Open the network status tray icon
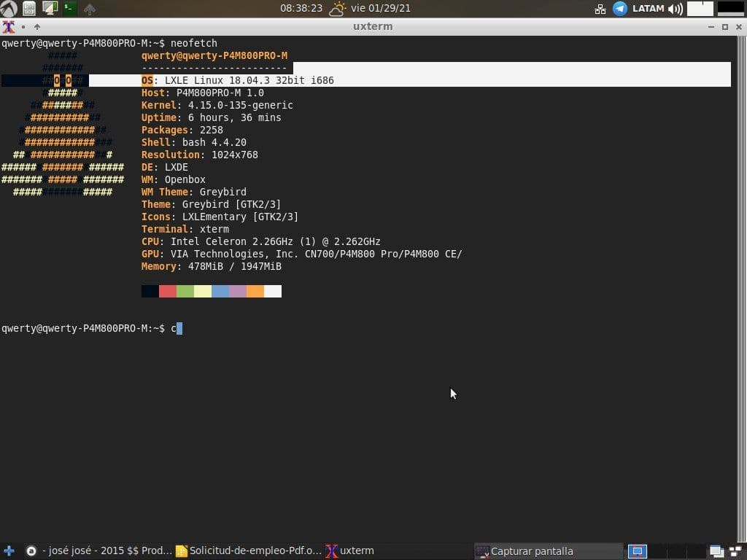 [x=600, y=9]
